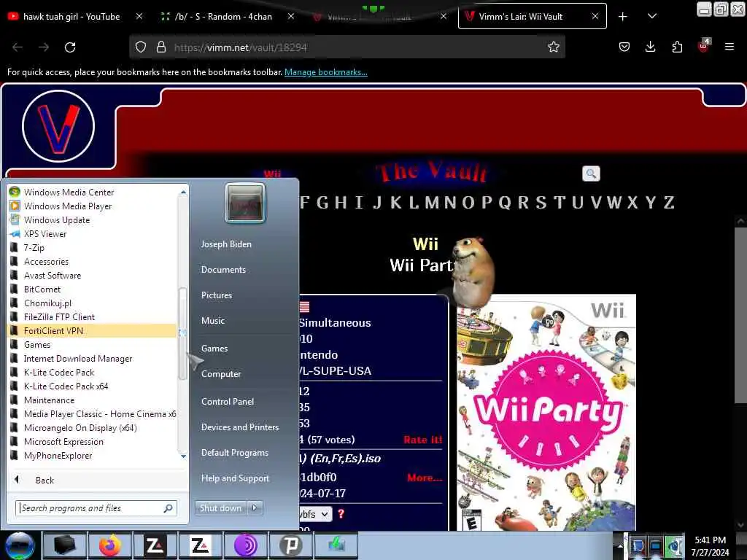
Task: Open the Pocket save icon
Action: pos(624,47)
